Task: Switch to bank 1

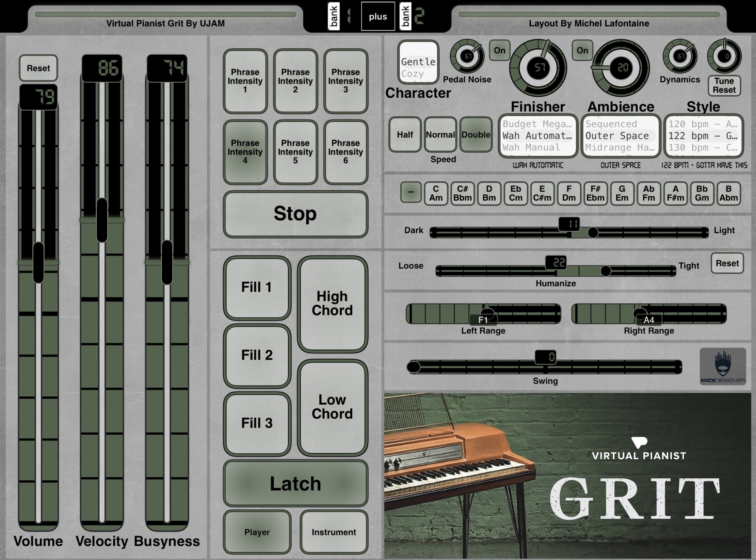Action: 340,16
